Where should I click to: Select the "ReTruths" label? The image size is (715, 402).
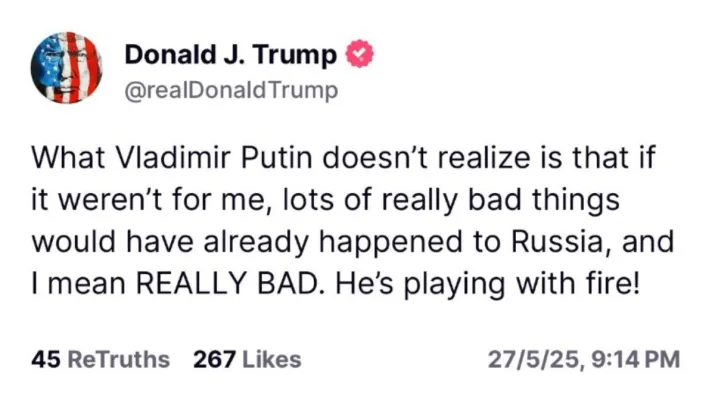click(119, 359)
